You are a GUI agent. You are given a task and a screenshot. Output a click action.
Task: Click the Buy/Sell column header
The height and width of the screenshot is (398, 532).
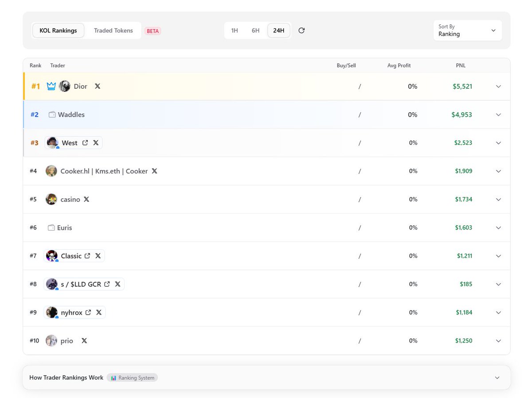click(x=346, y=66)
